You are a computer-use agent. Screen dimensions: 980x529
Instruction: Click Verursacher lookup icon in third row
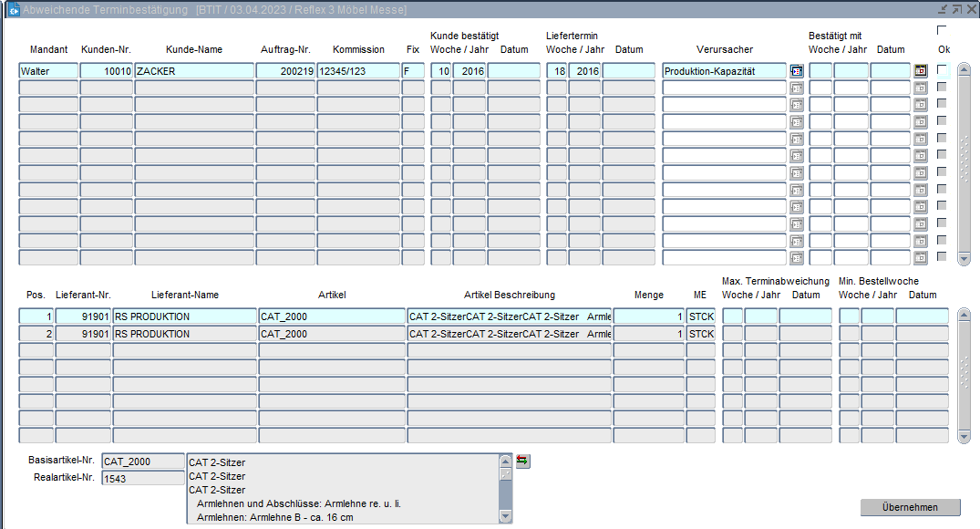796,105
